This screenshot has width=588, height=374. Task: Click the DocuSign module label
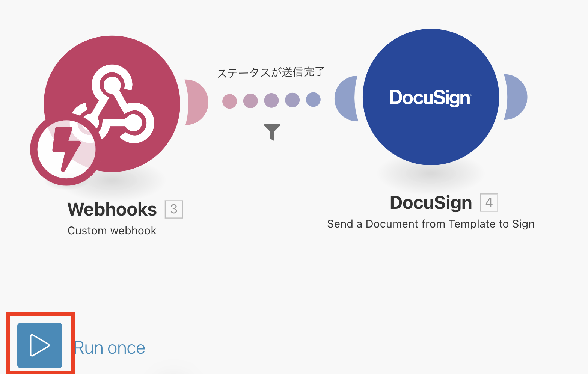point(431,202)
